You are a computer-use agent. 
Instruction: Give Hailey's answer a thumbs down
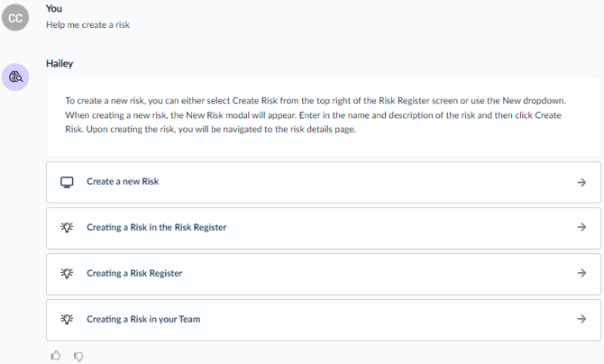click(x=78, y=356)
